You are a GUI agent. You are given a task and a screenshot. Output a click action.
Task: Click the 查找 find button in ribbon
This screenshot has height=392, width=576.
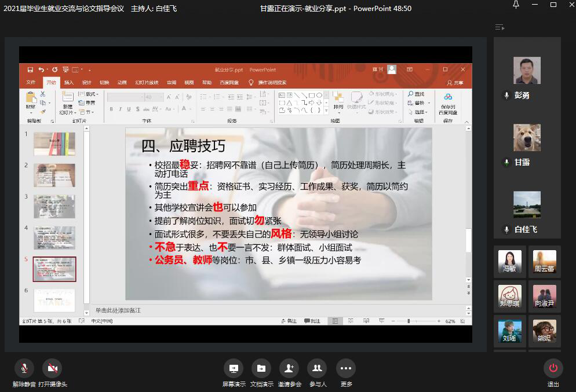[x=416, y=94]
